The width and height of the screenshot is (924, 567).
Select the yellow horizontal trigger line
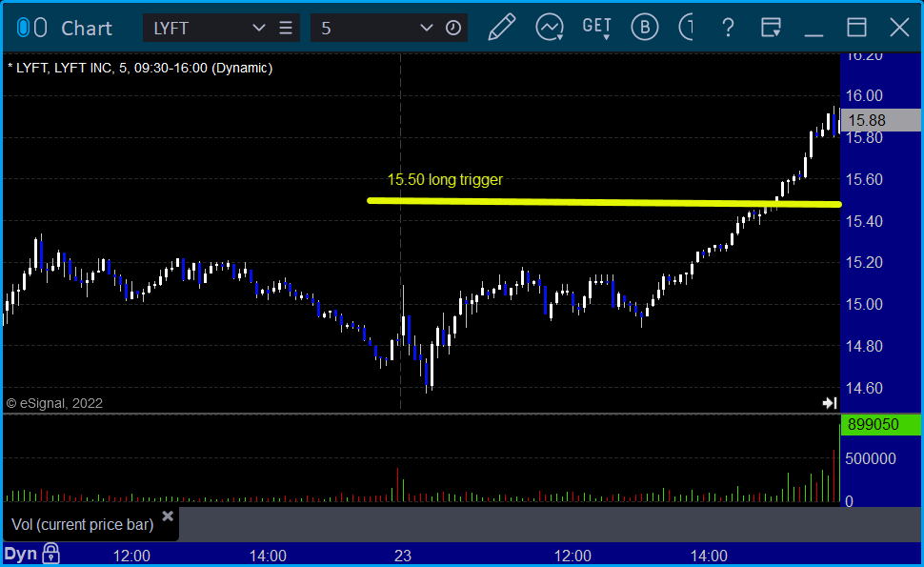[x=604, y=203]
